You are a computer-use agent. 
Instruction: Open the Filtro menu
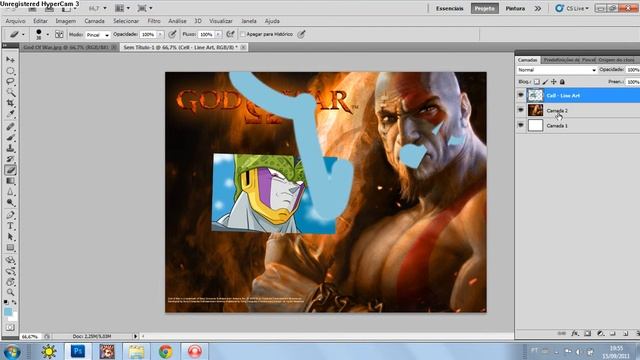[154, 21]
